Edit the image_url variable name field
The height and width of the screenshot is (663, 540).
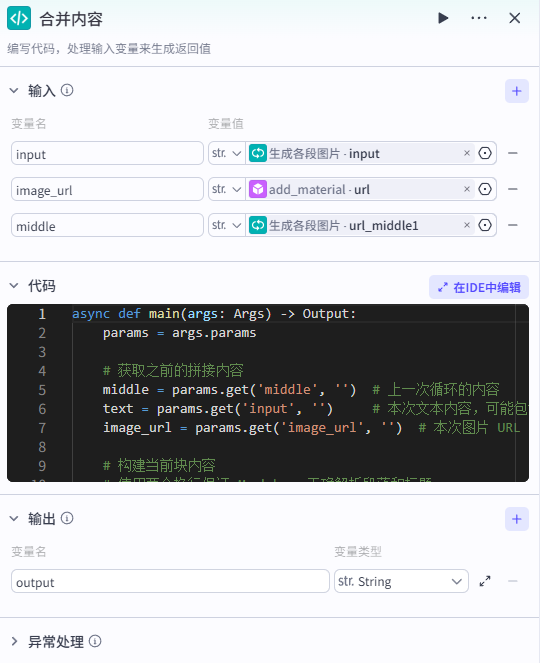pos(107,189)
